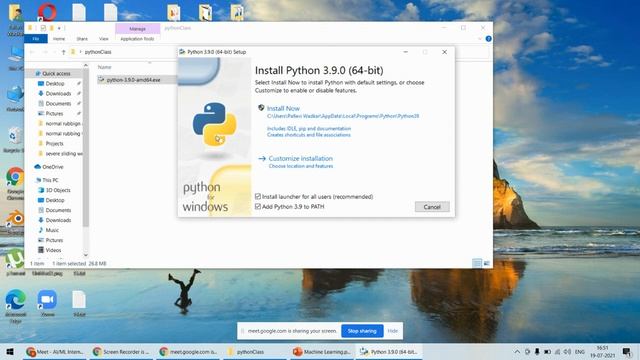Switch to large icons view

point(487,263)
